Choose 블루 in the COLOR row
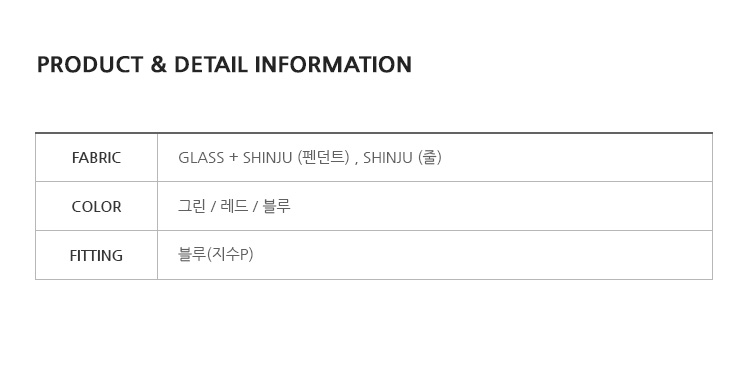Screen dimensions: 750x384 (x=276, y=206)
